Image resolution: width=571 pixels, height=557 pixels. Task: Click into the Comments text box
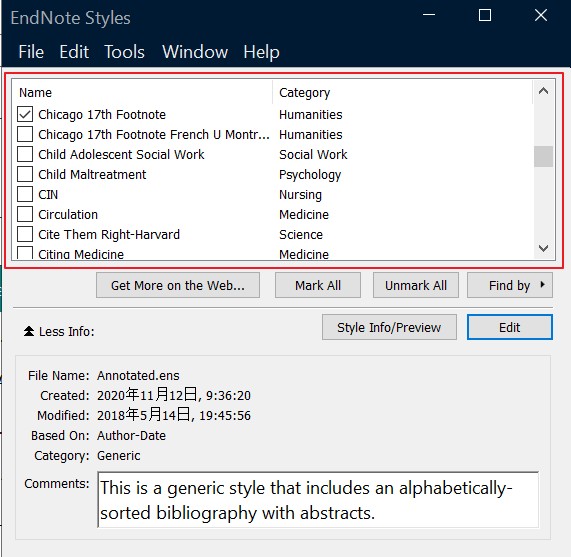point(318,500)
